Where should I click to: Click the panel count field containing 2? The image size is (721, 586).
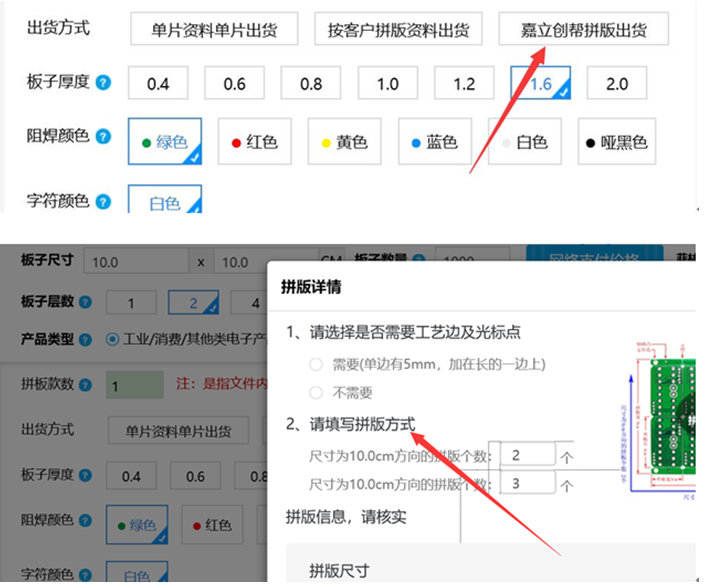point(526,455)
